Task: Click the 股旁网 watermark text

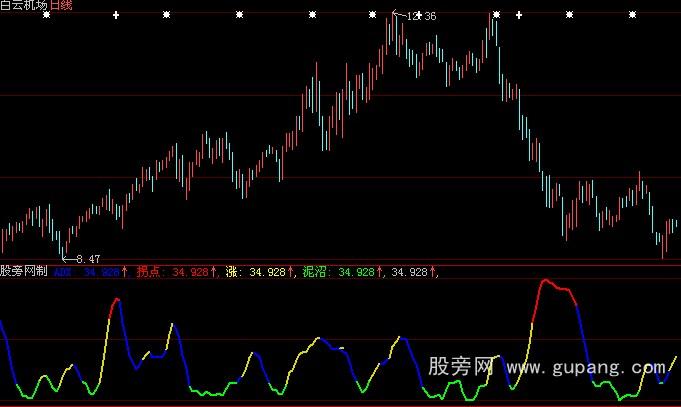Action: tap(463, 368)
